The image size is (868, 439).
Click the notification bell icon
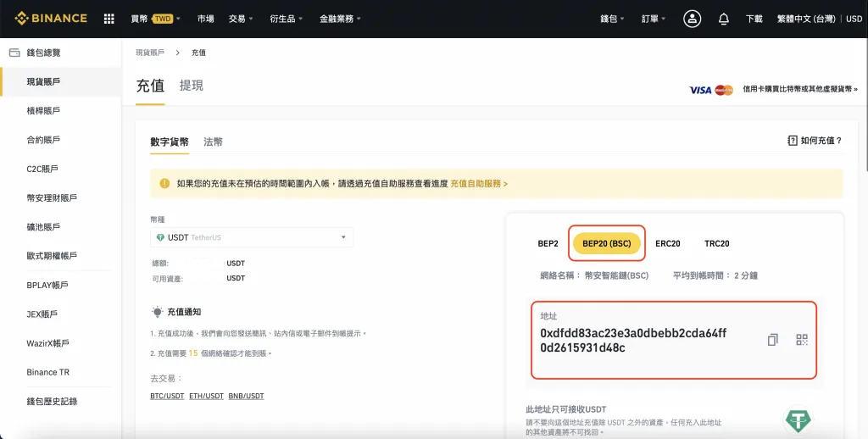[x=723, y=19]
